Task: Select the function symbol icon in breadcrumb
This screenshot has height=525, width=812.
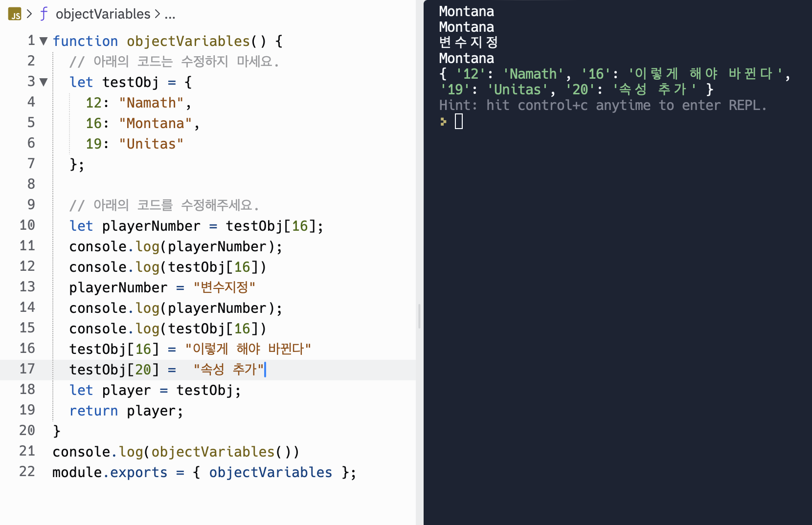Action: (x=43, y=14)
